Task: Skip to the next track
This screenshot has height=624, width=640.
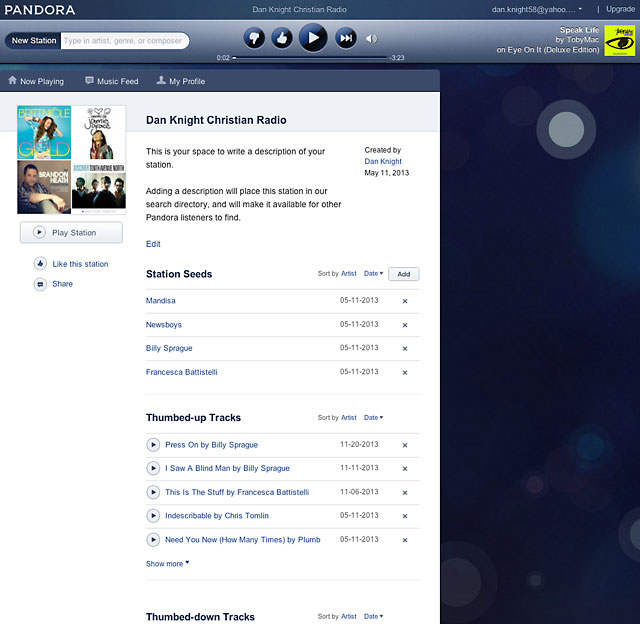Action: pos(346,38)
